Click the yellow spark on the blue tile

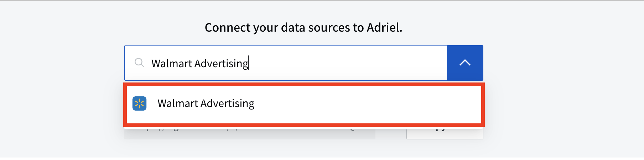click(x=139, y=103)
